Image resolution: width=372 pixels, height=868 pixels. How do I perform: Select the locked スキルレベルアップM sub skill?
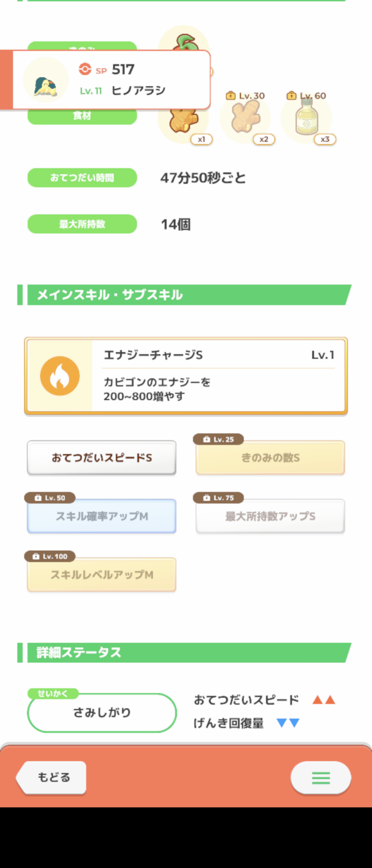point(102,575)
